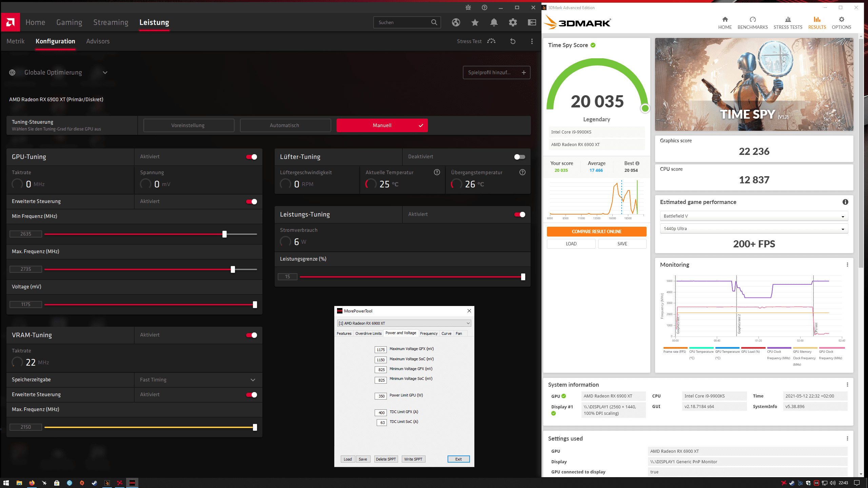Open BENCHMARKS in 3DMark

(753, 23)
